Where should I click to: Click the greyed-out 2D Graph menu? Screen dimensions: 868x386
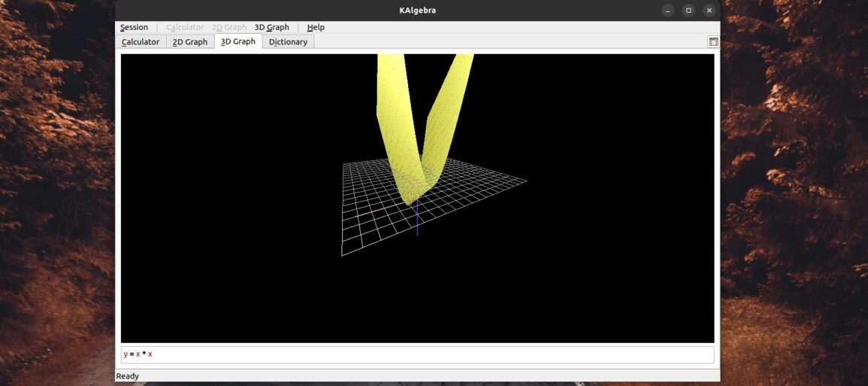[x=229, y=27]
